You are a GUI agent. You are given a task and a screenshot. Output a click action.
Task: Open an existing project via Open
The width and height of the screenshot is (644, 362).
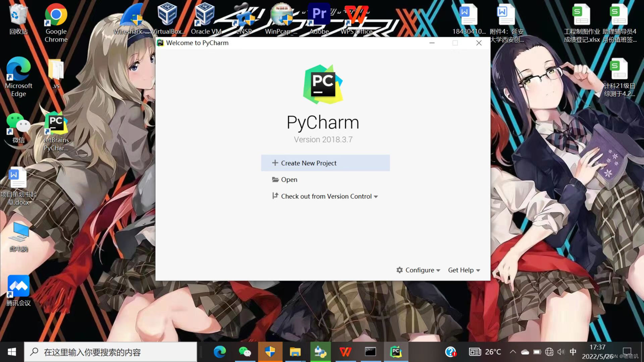pos(288,180)
